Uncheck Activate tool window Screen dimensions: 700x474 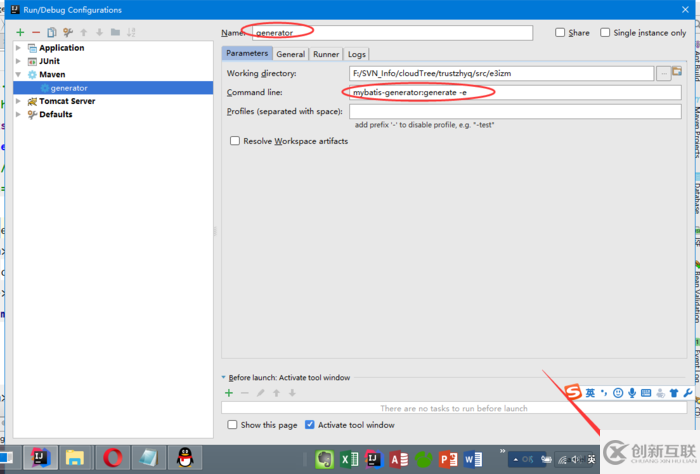(x=309, y=425)
